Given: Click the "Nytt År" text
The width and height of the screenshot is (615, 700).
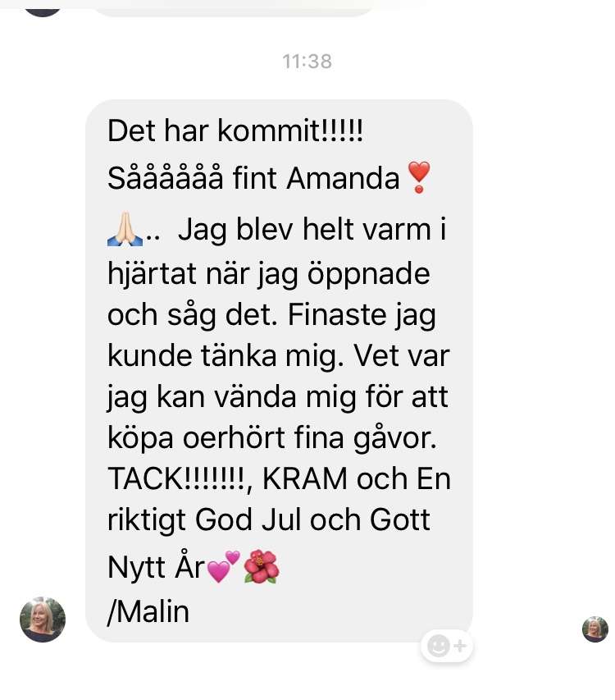Looking at the screenshot, I should [x=156, y=567].
